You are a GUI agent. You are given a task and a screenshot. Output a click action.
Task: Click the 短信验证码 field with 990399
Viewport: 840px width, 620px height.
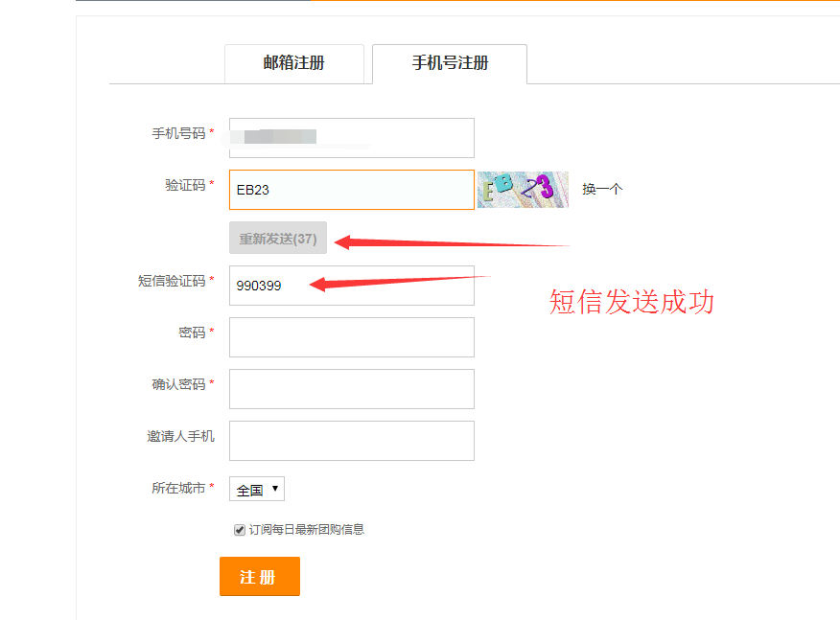351,286
